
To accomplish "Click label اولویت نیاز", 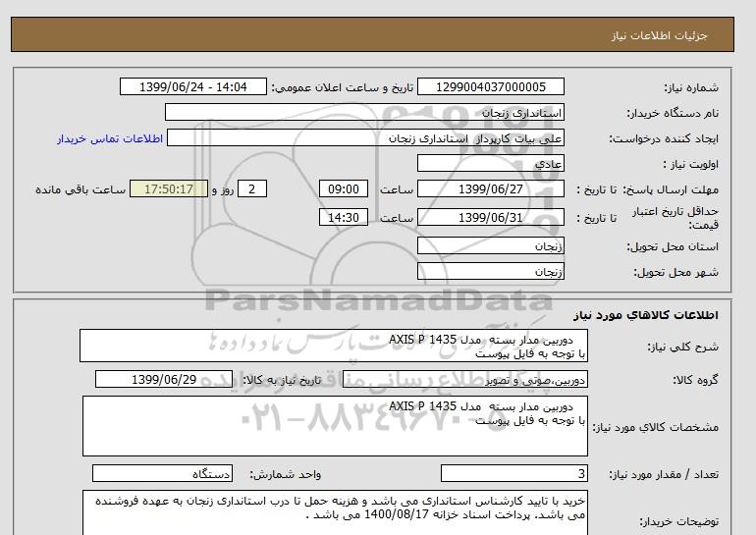I will pos(690,164).
